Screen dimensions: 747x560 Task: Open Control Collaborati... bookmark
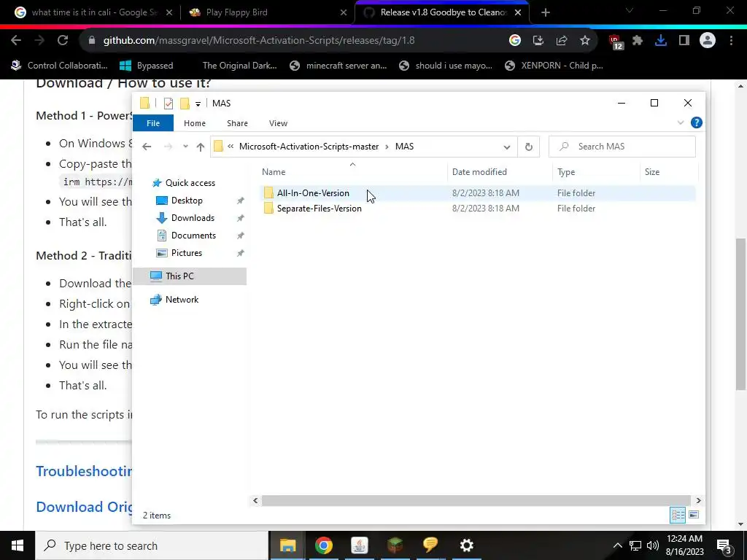[x=60, y=66]
